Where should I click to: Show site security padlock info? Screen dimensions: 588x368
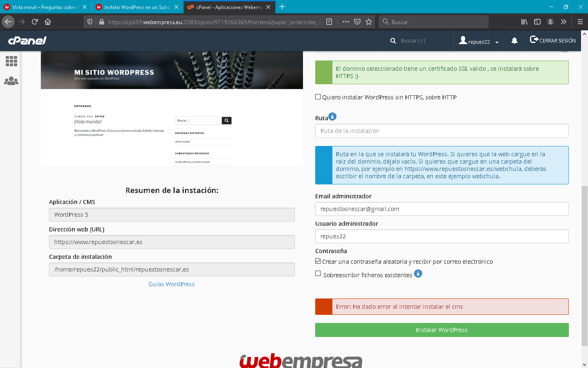coord(102,22)
